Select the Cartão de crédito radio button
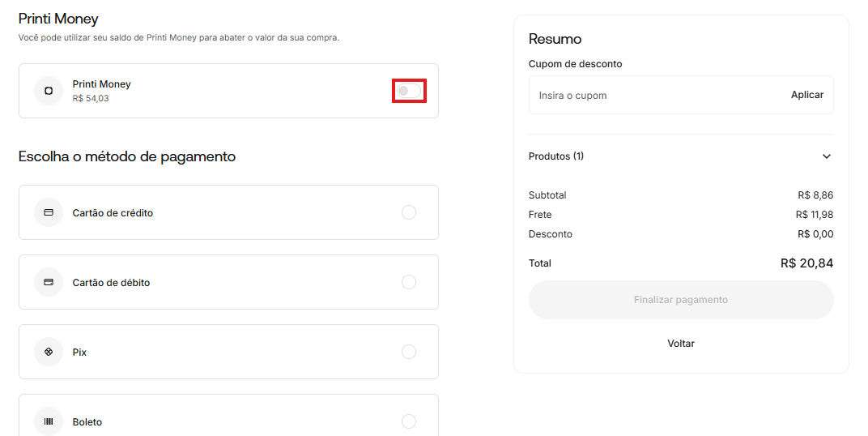 pos(409,212)
